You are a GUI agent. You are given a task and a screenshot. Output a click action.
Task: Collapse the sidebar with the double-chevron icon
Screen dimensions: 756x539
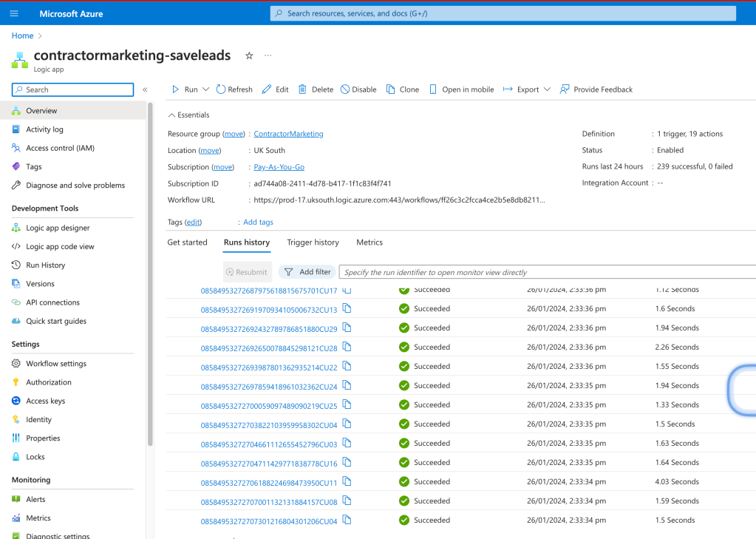[x=145, y=89]
